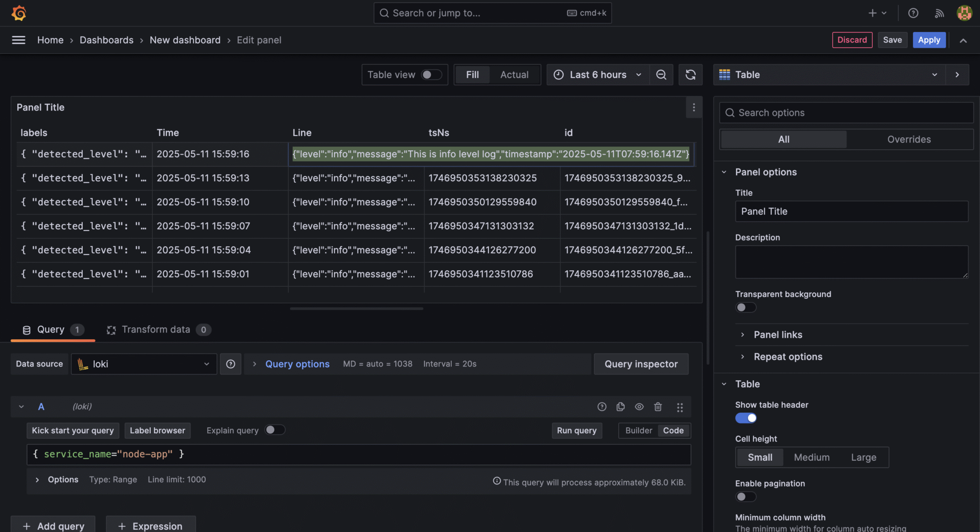Apply the panel changes

click(929, 40)
